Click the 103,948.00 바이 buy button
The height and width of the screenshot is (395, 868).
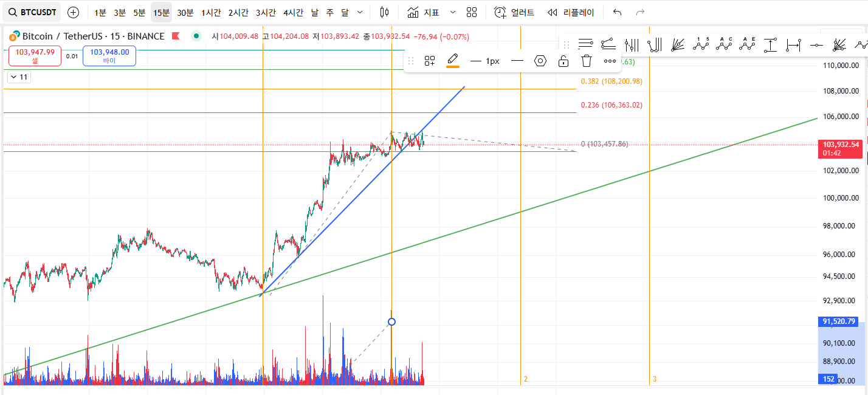click(109, 56)
